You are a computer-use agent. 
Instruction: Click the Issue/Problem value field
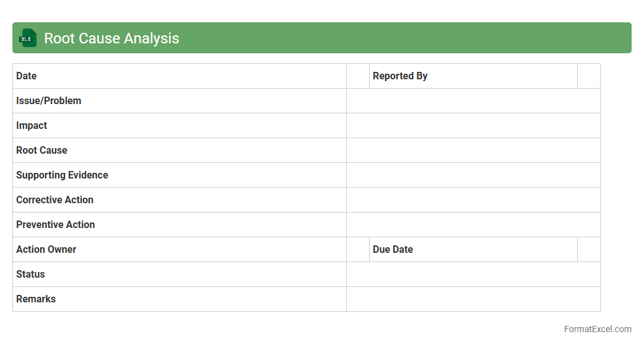pos(473,101)
